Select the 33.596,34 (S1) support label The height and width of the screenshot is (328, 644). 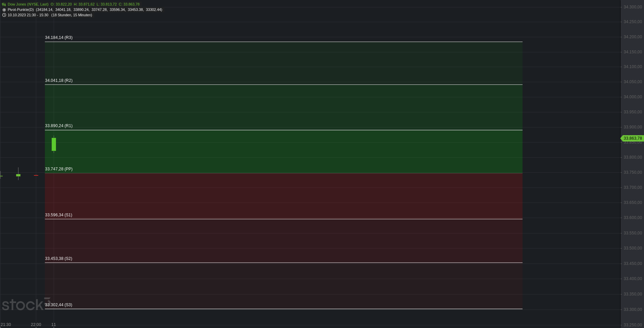coord(58,215)
